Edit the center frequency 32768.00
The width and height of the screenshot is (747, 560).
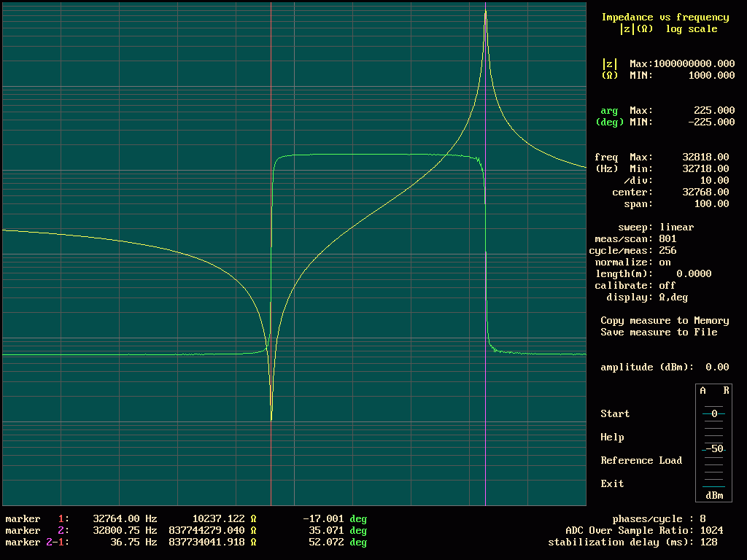point(705,192)
